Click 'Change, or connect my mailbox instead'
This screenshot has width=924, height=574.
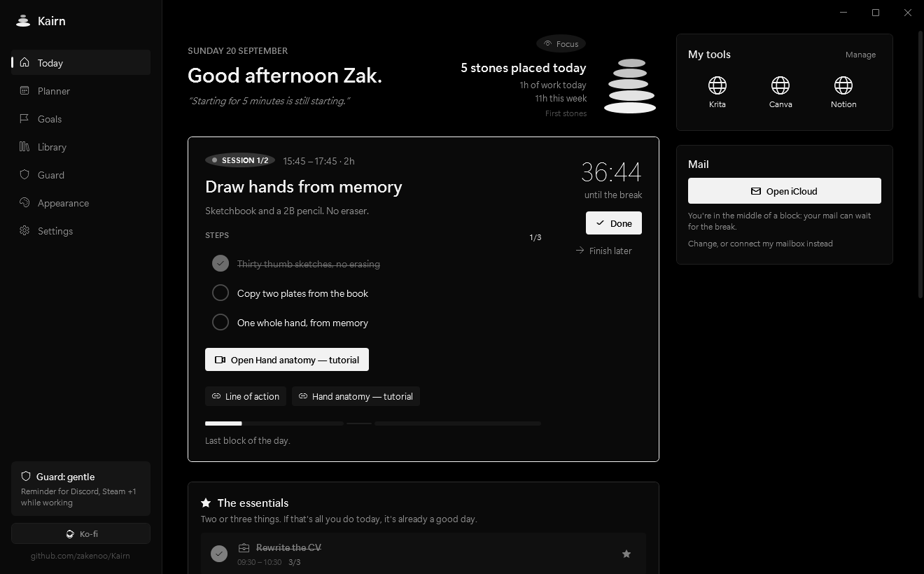[760, 244]
